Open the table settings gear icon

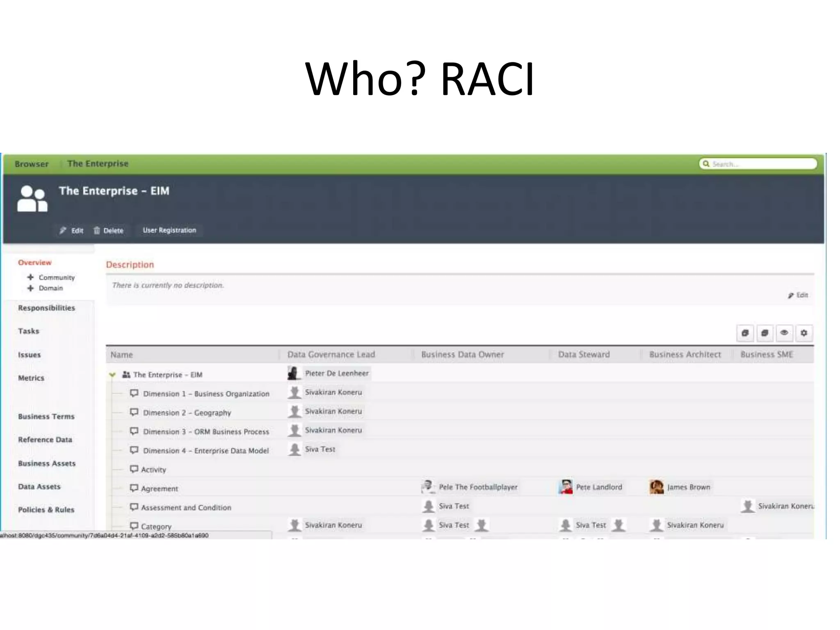click(804, 333)
